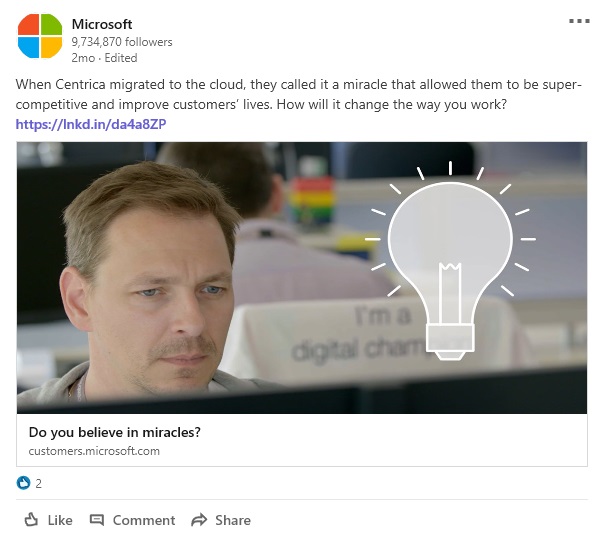Click the "2mo · Edited" timestamp
Viewport: 604px width, 539px height.
click(x=104, y=58)
